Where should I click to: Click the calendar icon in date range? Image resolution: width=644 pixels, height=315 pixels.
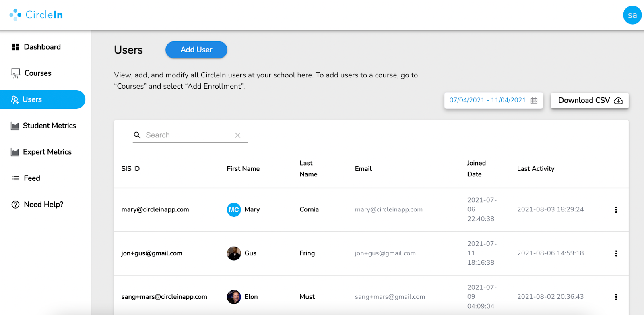click(534, 100)
